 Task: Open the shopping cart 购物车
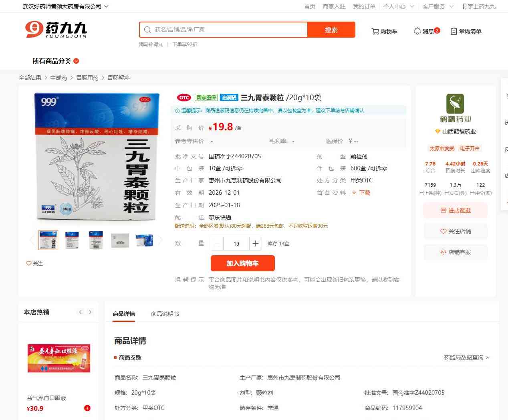point(384,31)
